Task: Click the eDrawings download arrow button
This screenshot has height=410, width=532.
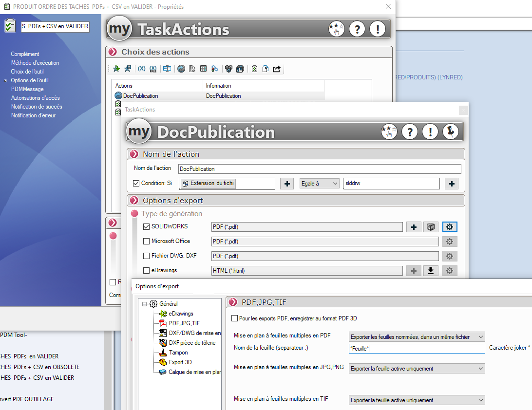Action: coord(430,271)
